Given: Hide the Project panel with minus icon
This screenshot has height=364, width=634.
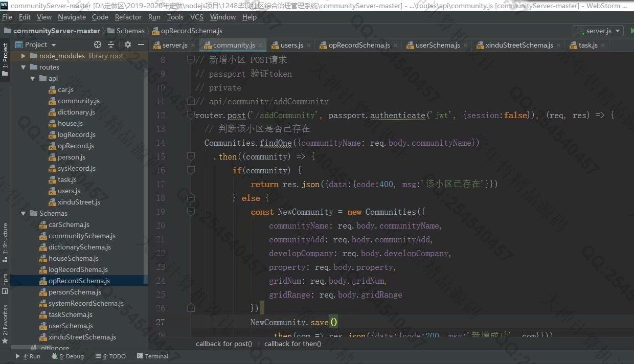Looking at the screenshot, I should (142, 45).
